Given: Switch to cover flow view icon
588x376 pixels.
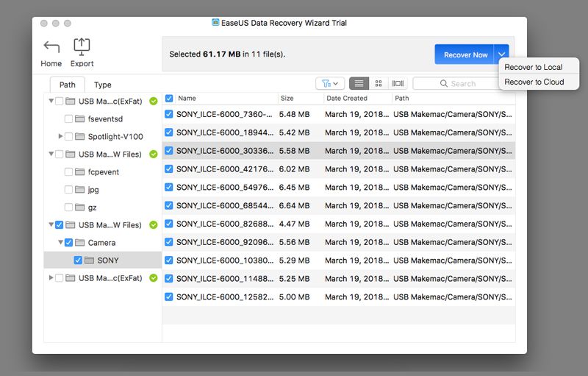Looking at the screenshot, I should [398, 83].
